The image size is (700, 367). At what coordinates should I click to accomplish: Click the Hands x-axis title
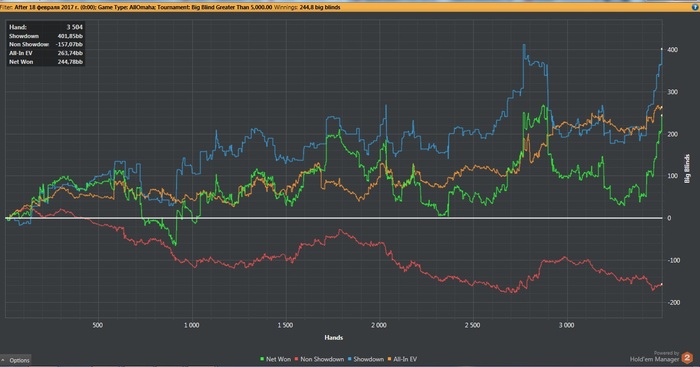click(333, 338)
